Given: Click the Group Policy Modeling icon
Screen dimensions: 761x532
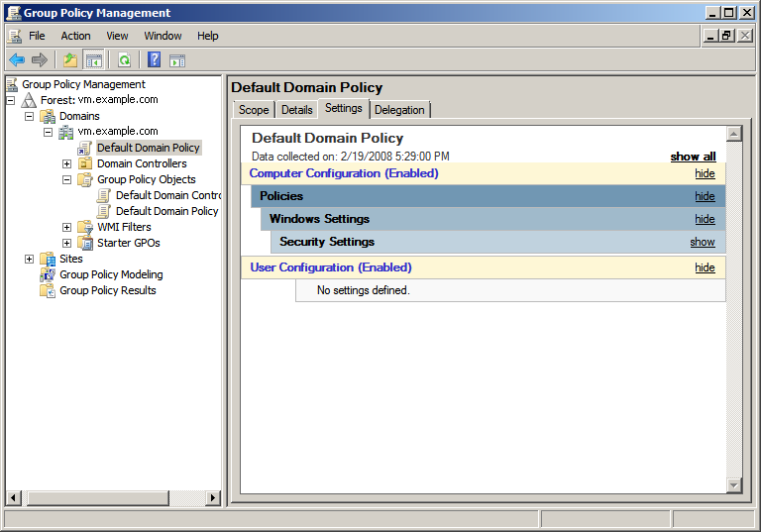Looking at the screenshot, I should point(48,274).
